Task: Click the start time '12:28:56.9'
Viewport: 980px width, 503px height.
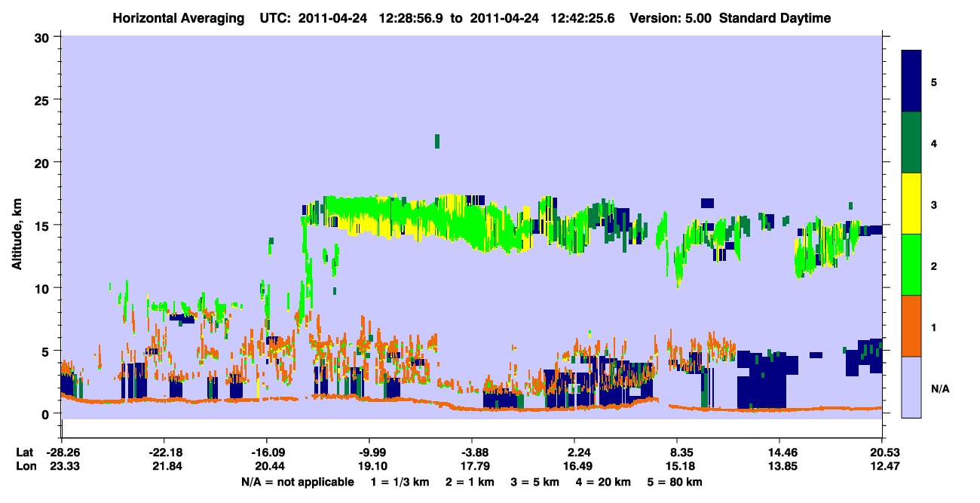Action: (411, 18)
